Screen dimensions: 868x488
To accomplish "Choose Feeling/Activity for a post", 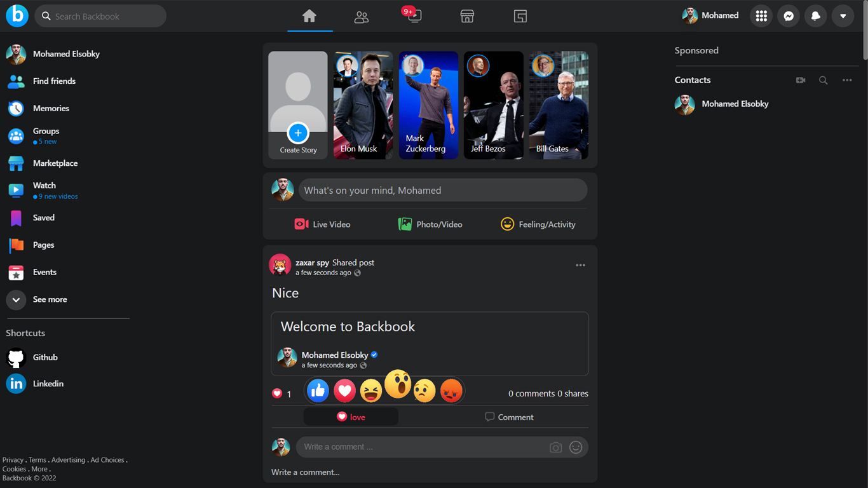I will (x=538, y=224).
